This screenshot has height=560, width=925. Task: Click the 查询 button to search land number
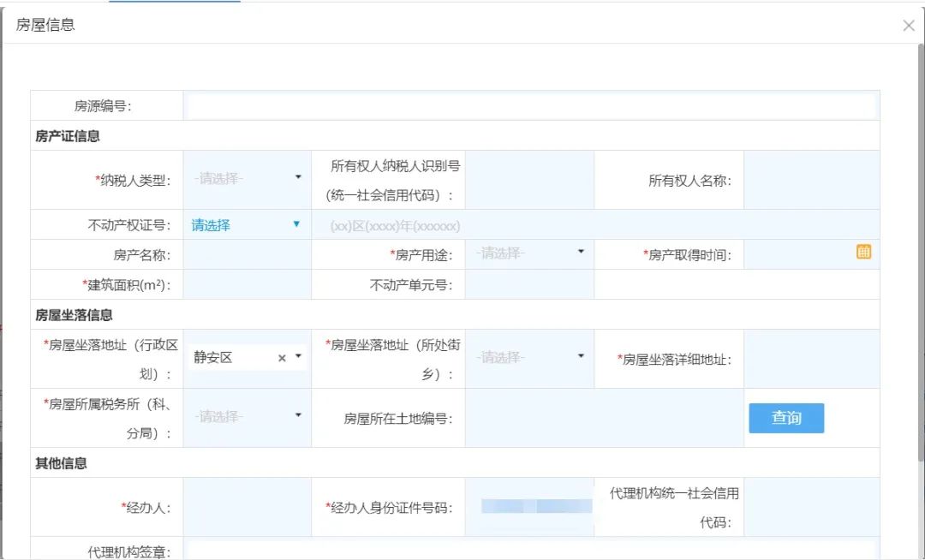pos(785,418)
